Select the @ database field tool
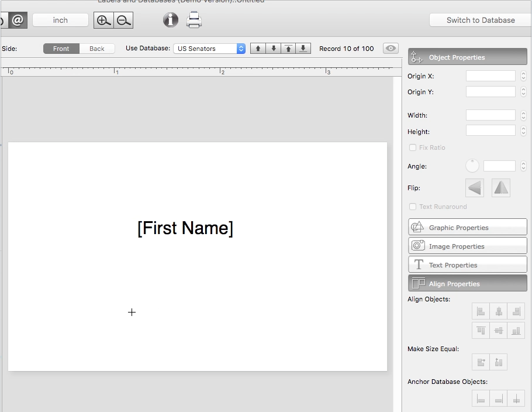Image resolution: width=532 pixels, height=412 pixels. click(18, 20)
